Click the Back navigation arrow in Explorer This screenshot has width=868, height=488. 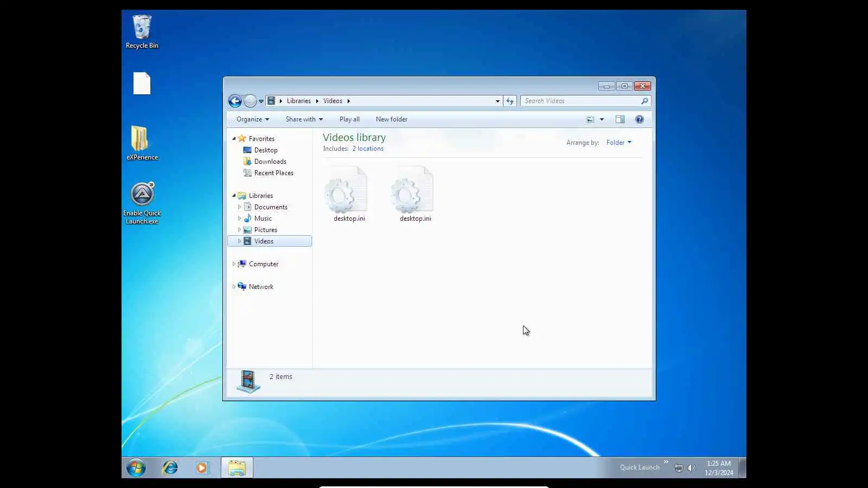(235, 101)
